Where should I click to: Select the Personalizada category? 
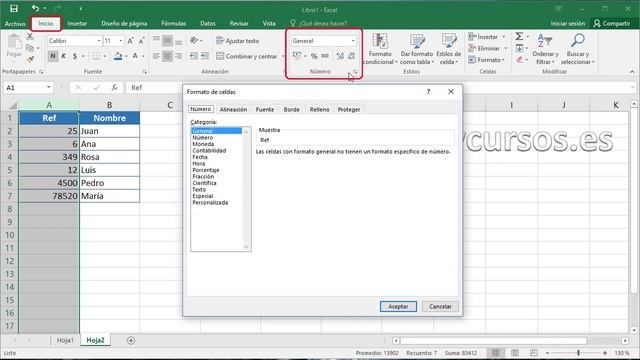point(210,202)
